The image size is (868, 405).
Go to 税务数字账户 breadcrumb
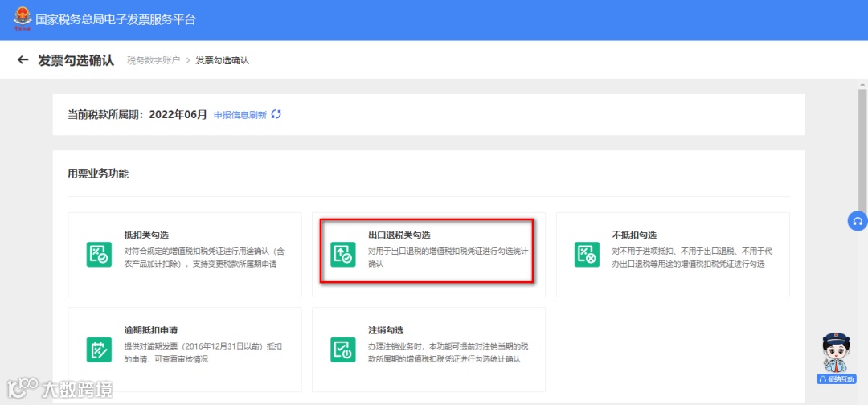click(x=154, y=60)
